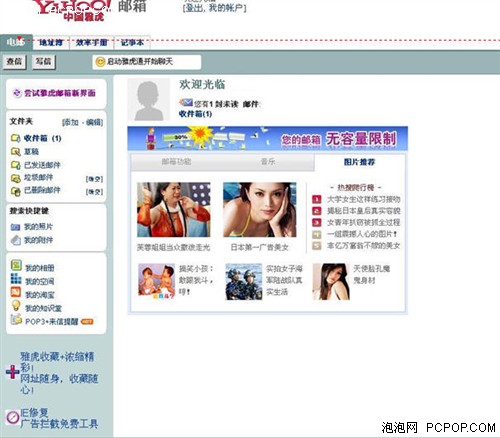This screenshot has width=500, height=438.
Task: Click the 我的相册 album icon
Action: [16, 265]
